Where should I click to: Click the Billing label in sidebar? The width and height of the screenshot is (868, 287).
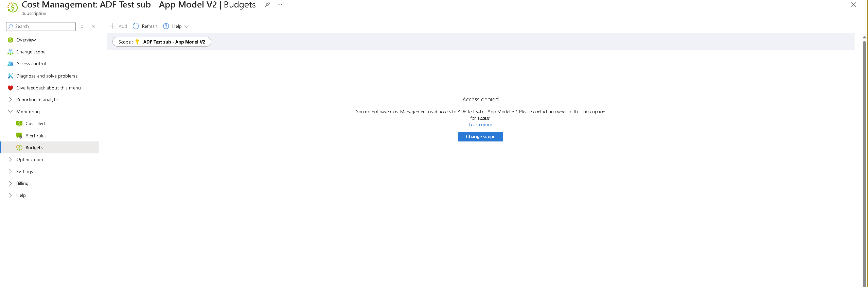[x=22, y=183]
